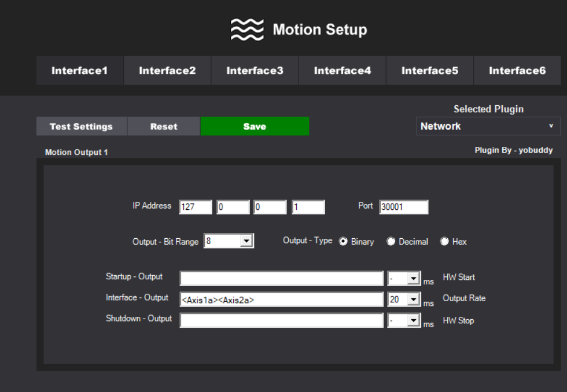Expand the Output Bit Range dropdown
The width and height of the screenshot is (567, 392).
coord(246,241)
